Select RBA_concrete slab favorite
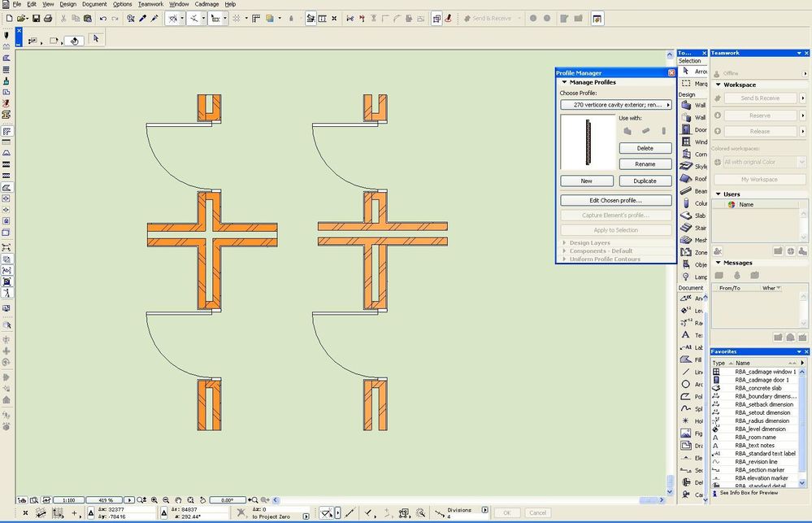Image resolution: width=812 pixels, height=523 pixels. click(x=758, y=388)
